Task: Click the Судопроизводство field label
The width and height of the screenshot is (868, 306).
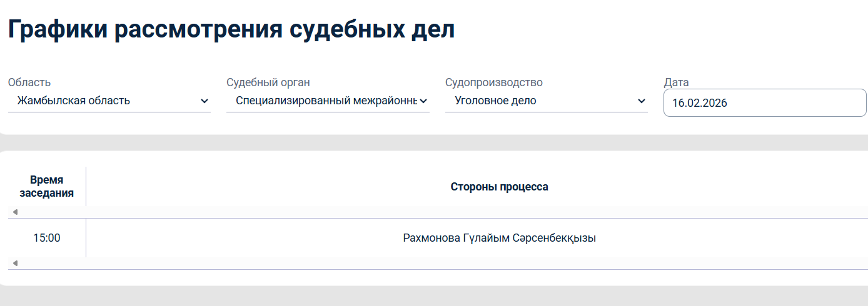Action: [494, 82]
